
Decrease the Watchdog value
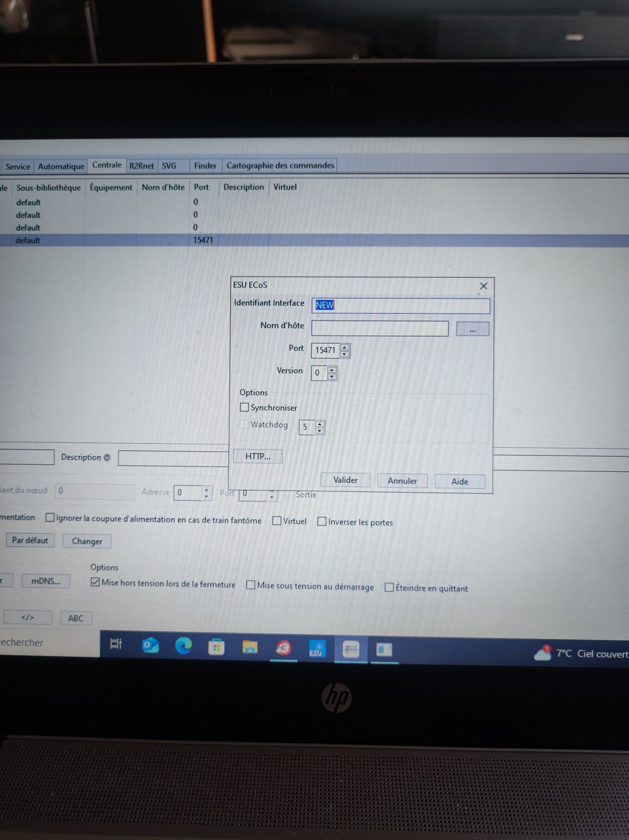[320, 431]
